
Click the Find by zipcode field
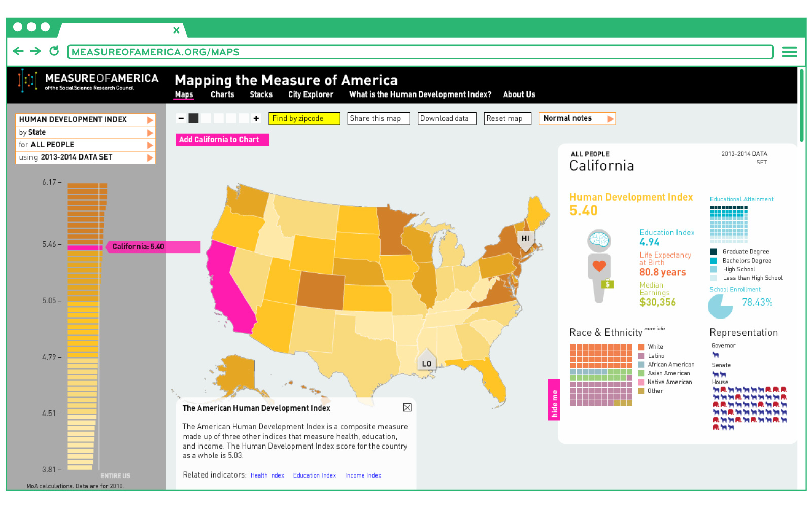[x=304, y=118]
